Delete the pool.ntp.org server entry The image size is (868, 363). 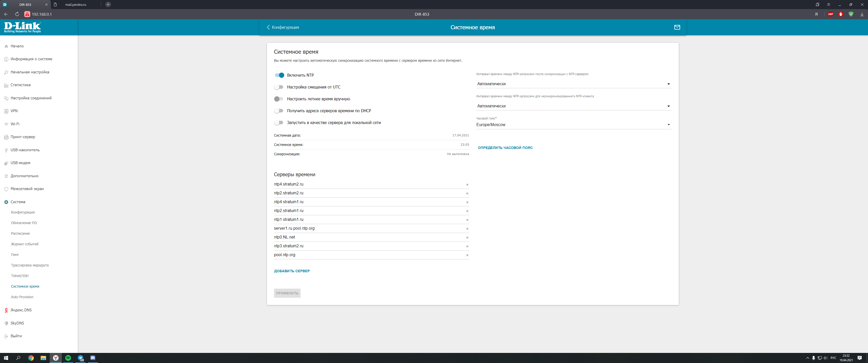click(x=467, y=255)
